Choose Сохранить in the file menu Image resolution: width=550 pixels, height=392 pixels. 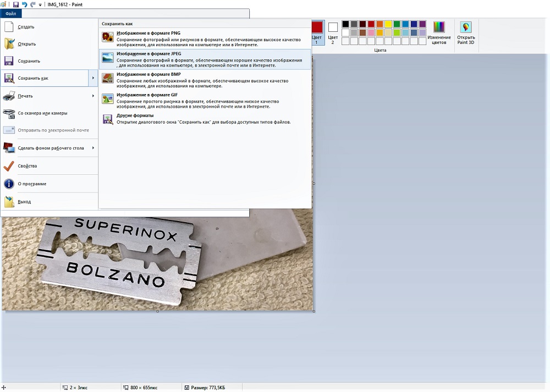pos(49,61)
